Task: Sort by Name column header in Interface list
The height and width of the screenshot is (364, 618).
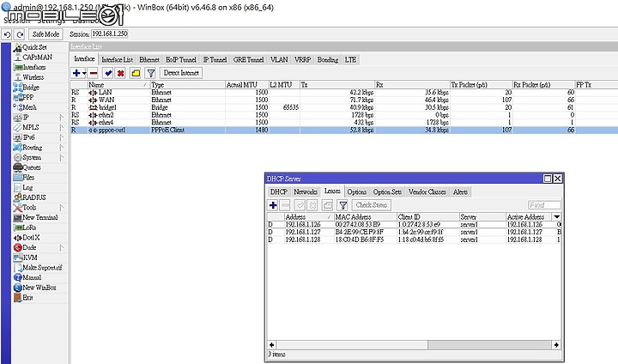Action: (118, 85)
